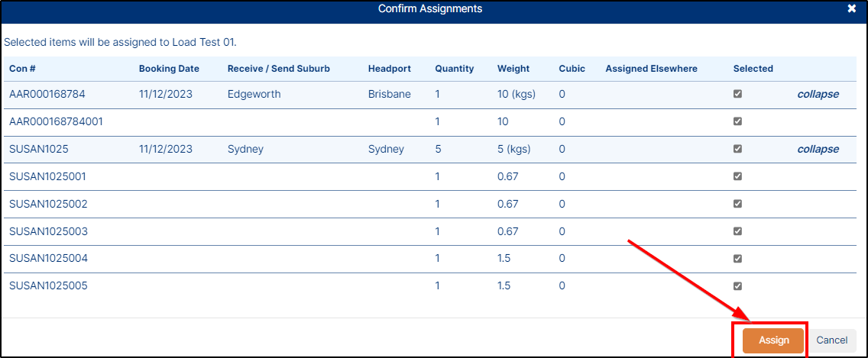Select the AAR000168784 consignment number

click(47, 94)
